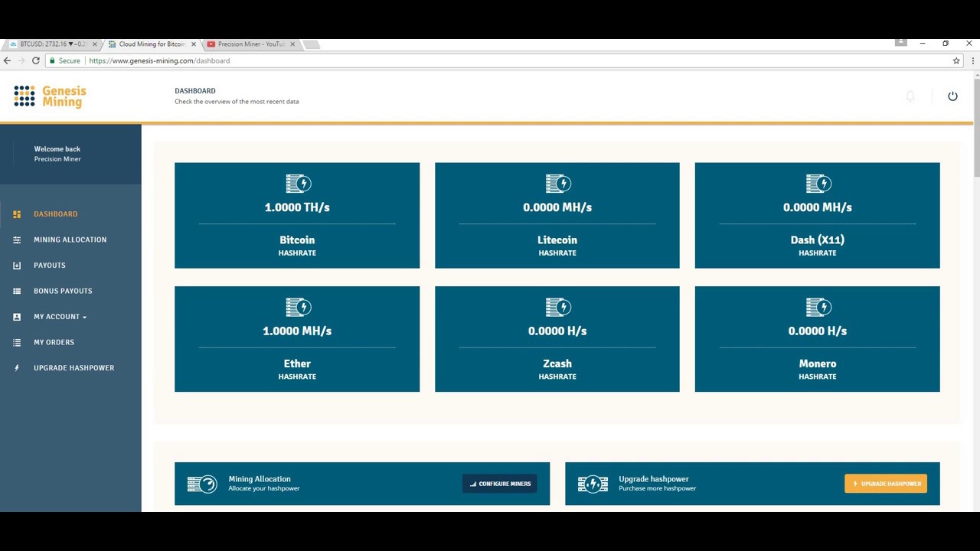Click the Dashboard grid icon in sidebar
The height and width of the screenshot is (551, 980).
pos(17,214)
